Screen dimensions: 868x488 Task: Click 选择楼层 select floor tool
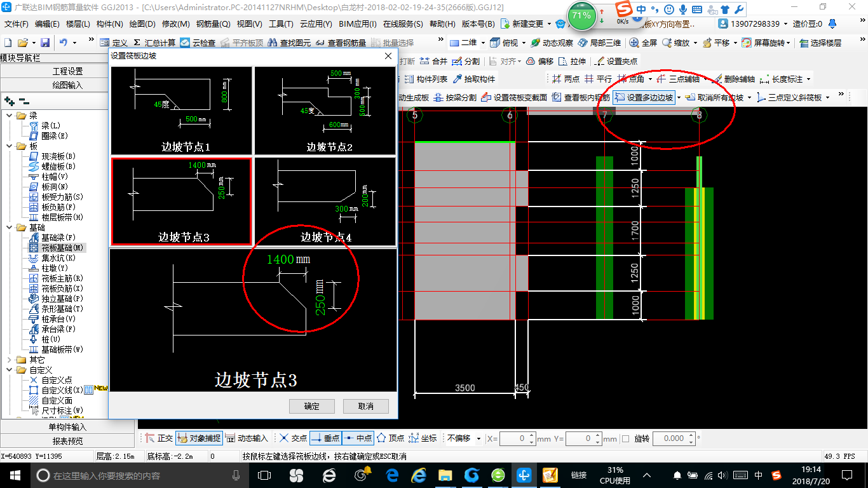[x=820, y=43]
